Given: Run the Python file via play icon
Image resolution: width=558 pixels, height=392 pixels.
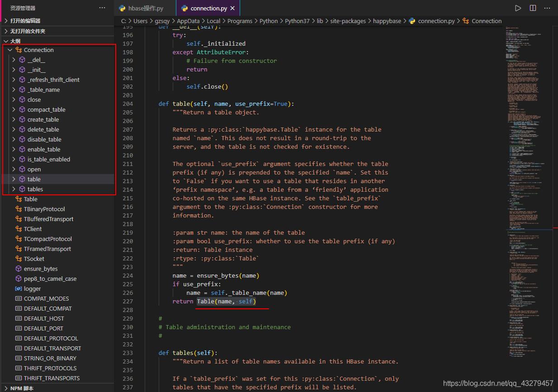Looking at the screenshot, I should coord(517,8).
